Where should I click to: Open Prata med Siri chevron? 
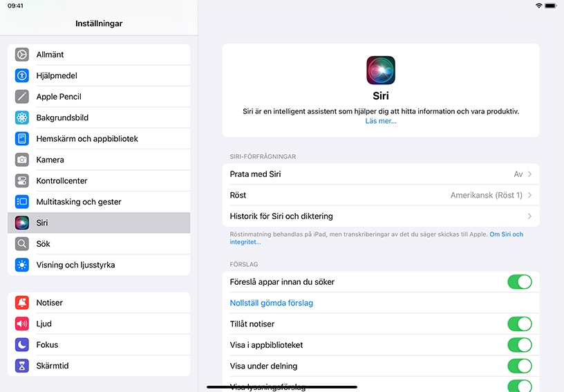529,174
